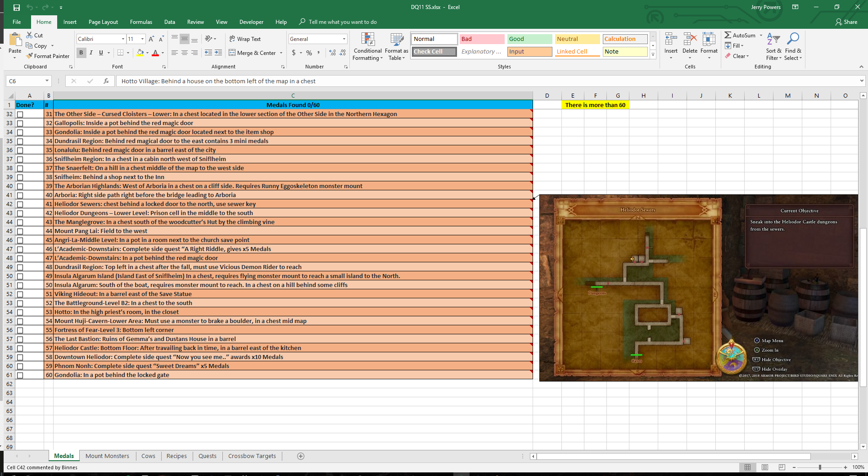Click the Wrap Text icon
The image size is (868, 476).
(x=232, y=39)
